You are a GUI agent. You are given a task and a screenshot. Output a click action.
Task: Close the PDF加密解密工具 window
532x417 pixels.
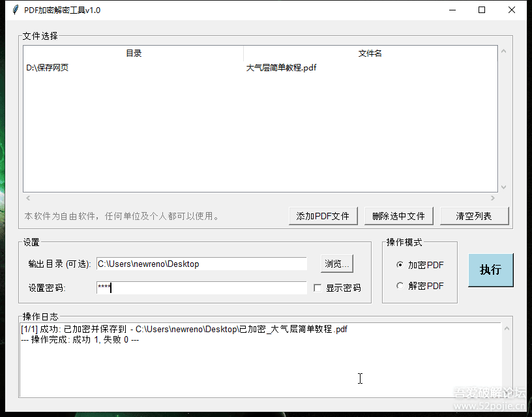point(512,10)
